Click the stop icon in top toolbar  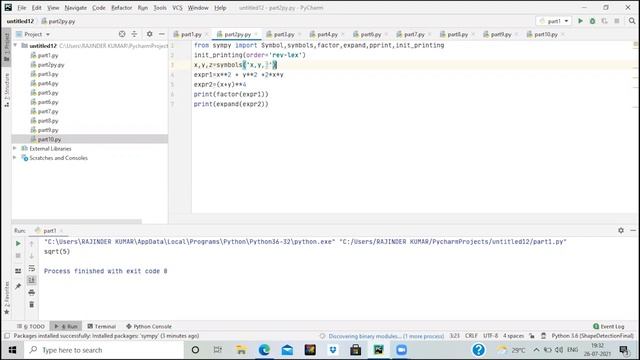617,21
